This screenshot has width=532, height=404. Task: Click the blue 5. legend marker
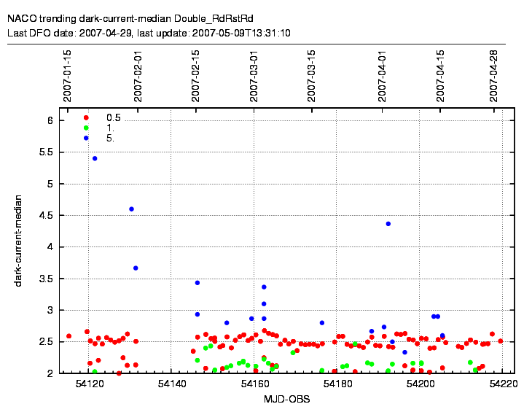click(x=86, y=138)
